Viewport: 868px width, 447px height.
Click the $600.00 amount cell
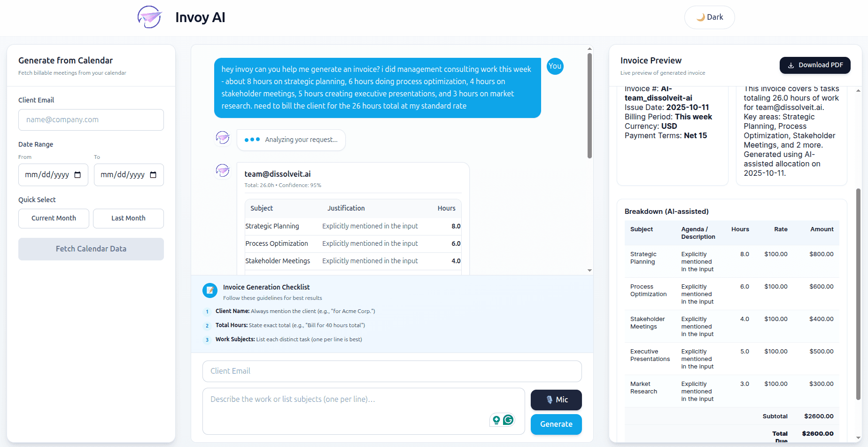821,287
